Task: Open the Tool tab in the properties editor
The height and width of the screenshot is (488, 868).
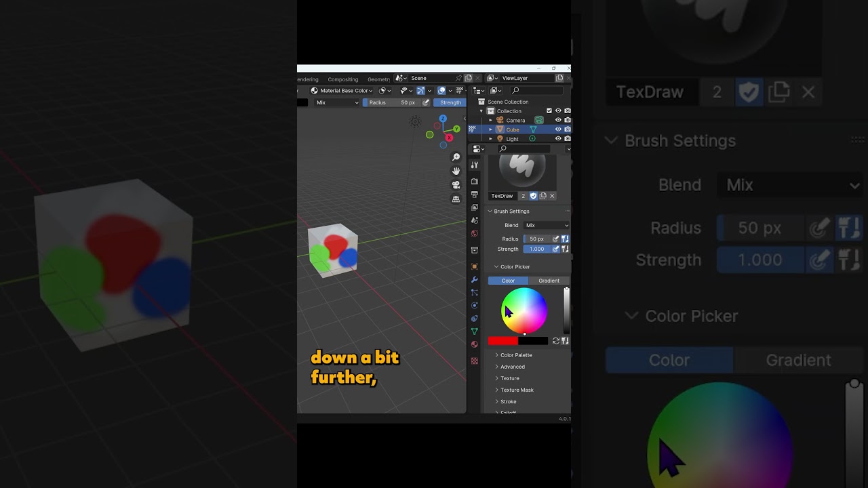Action: [x=475, y=165]
